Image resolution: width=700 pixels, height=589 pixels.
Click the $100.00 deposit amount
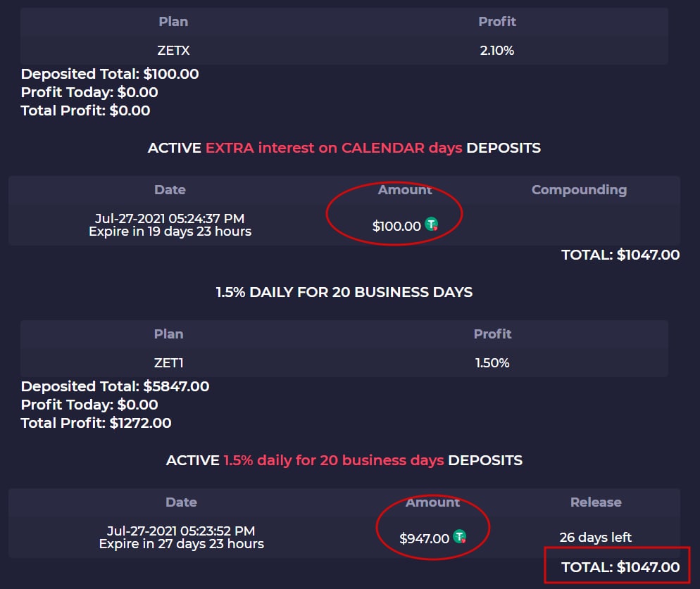point(397,226)
